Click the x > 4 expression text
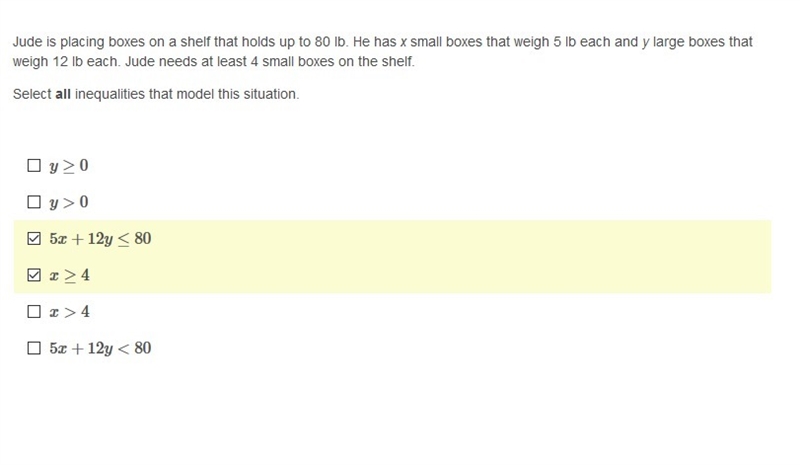This screenshot has height=465, width=800. point(69,312)
